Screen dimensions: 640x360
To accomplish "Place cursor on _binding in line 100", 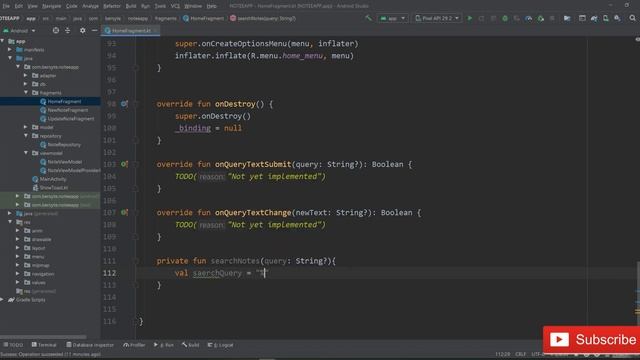I will pyautogui.click(x=193, y=128).
